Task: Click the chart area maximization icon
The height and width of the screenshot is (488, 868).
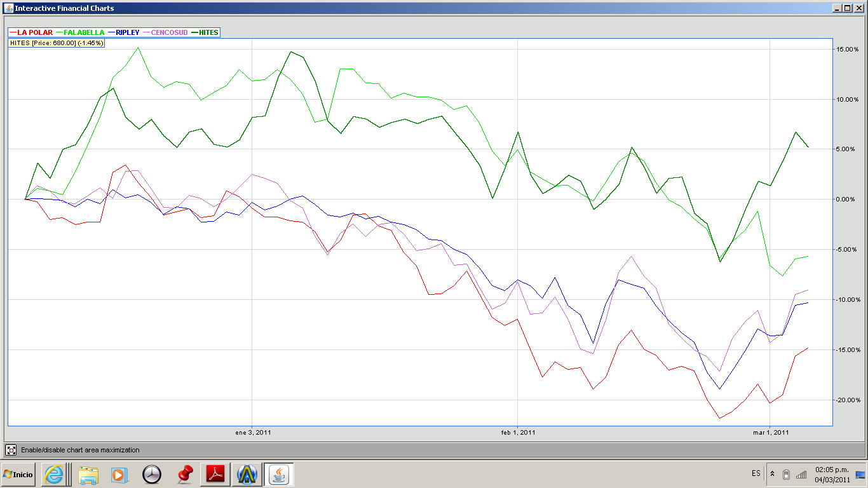Action: (11, 450)
